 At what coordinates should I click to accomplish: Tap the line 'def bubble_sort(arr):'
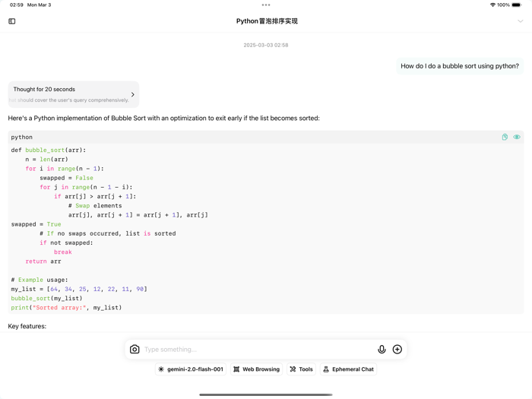49,150
